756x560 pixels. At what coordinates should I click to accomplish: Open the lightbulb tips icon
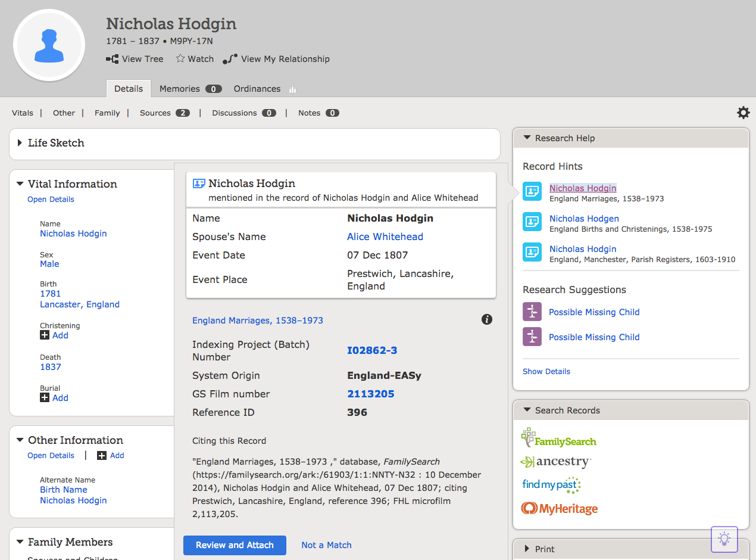(724, 539)
